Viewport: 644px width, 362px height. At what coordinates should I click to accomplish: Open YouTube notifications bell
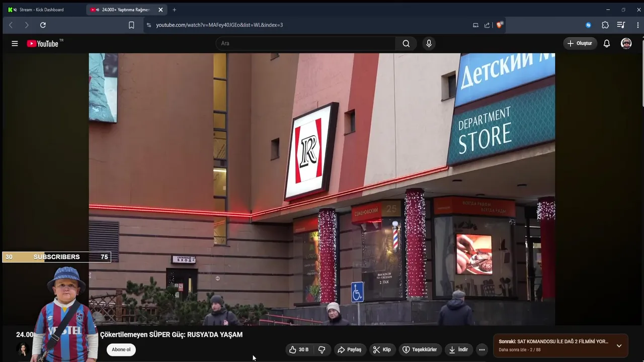pos(607,44)
